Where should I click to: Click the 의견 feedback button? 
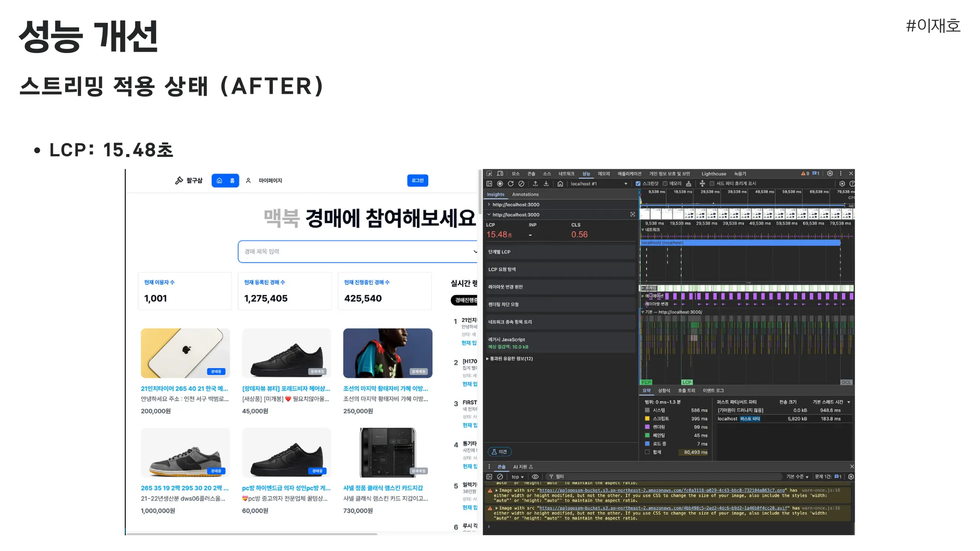pos(500,452)
